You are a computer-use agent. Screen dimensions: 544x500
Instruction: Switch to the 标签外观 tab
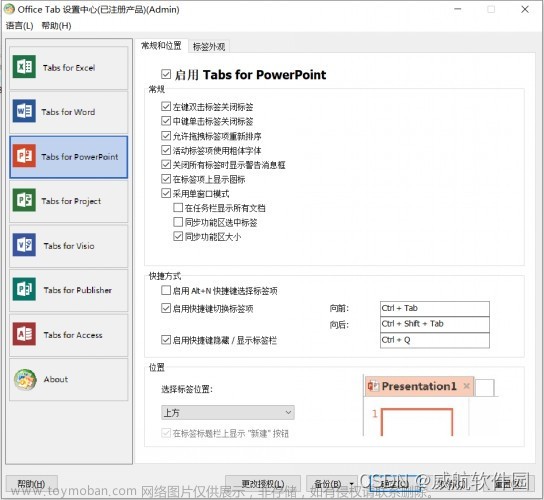pos(209,46)
